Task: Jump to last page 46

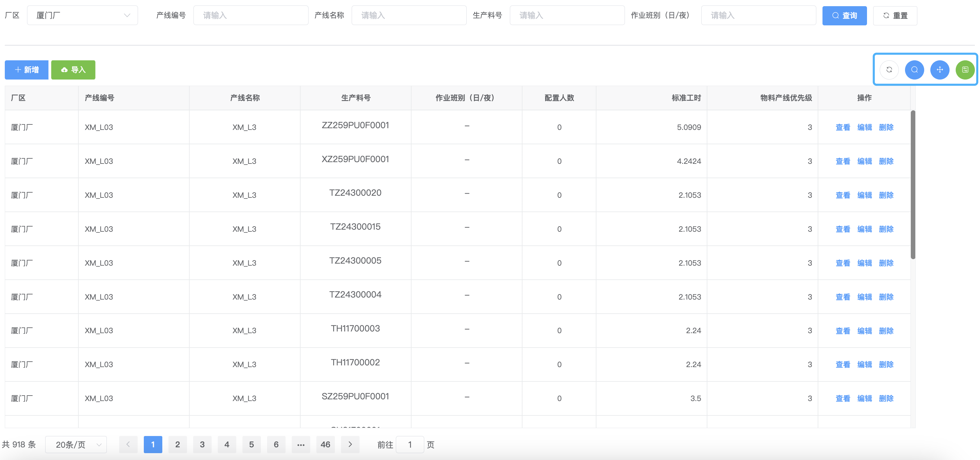Action: tap(325, 444)
